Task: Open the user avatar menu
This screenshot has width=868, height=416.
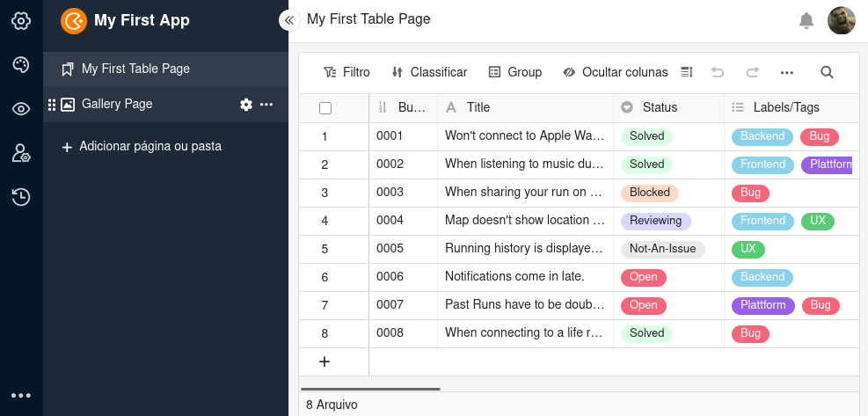Action: click(x=841, y=20)
